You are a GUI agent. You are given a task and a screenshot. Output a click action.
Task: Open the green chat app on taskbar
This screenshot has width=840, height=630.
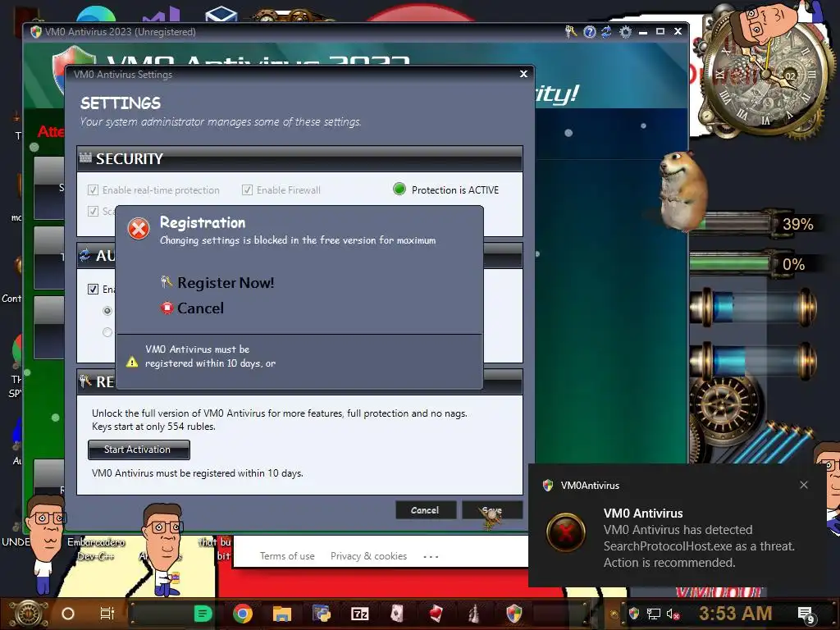pyautogui.click(x=203, y=614)
